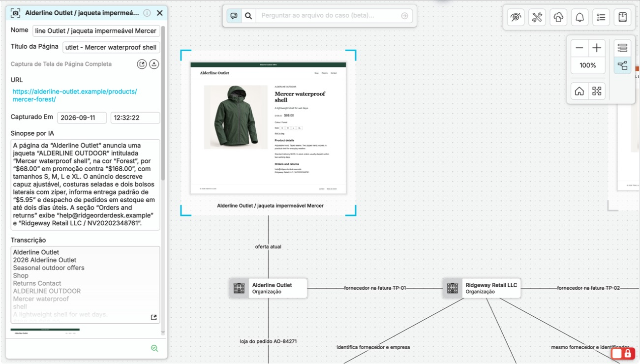Select the graph layout view toggle

(x=622, y=65)
